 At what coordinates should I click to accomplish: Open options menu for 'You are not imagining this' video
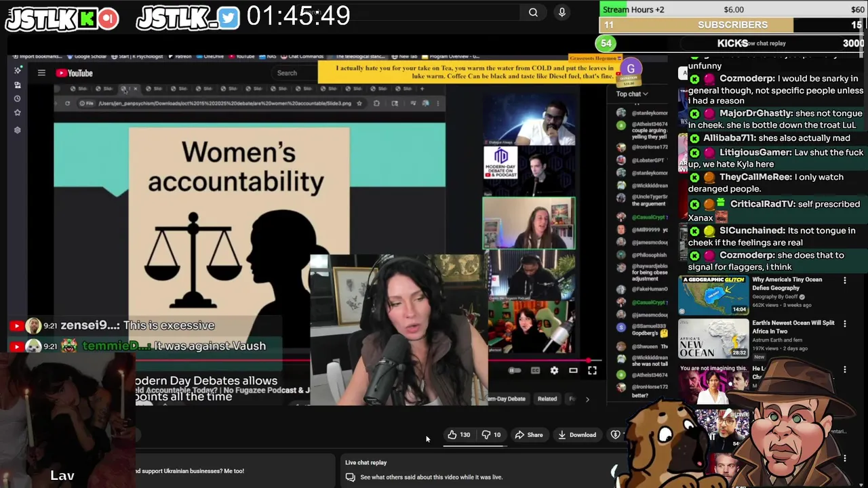click(845, 369)
